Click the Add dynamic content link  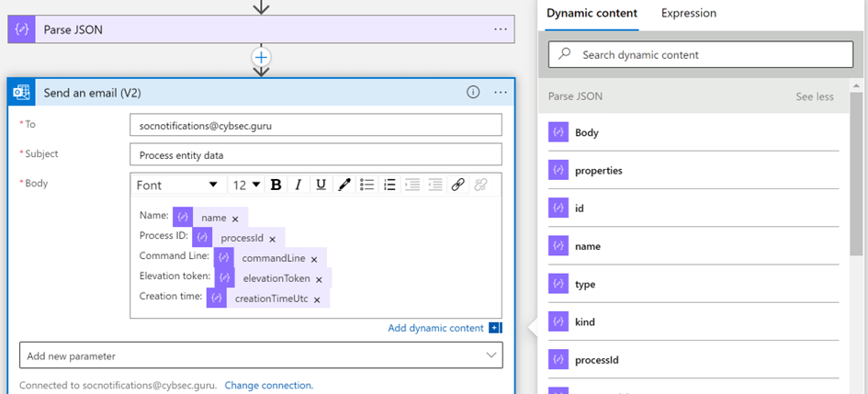coord(435,328)
